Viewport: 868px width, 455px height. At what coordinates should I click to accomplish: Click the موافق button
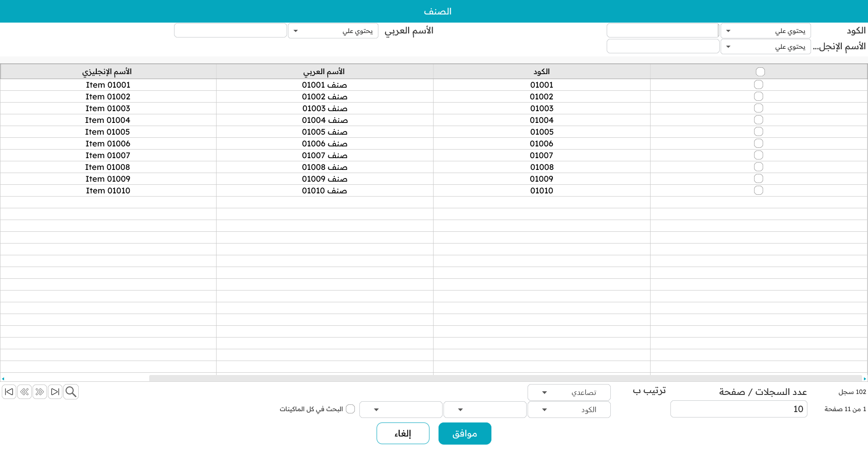(465, 433)
